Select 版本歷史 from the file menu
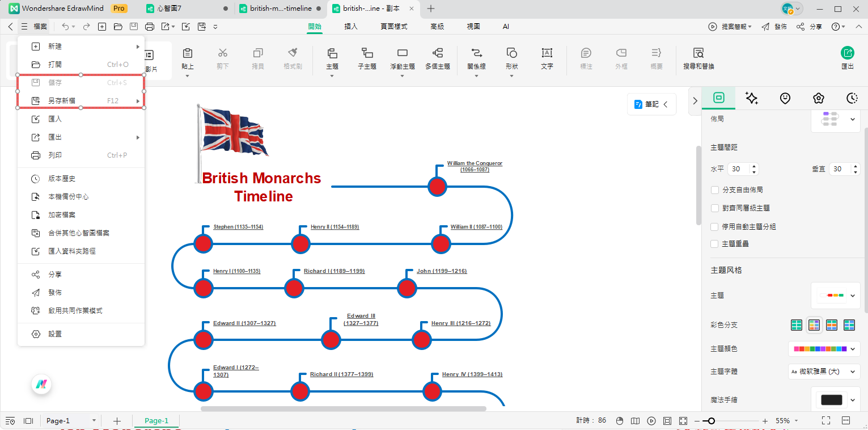This screenshot has width=868, height=430. point(62,179)
